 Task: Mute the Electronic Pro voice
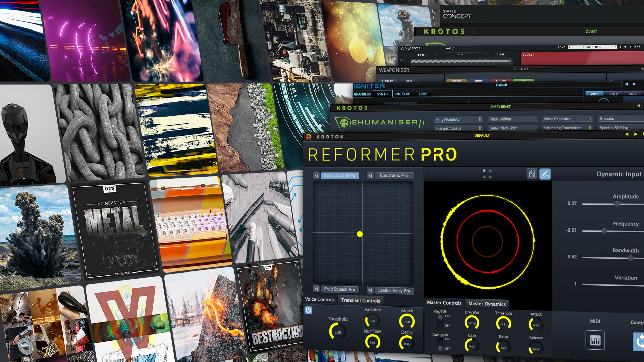(370, 176)
